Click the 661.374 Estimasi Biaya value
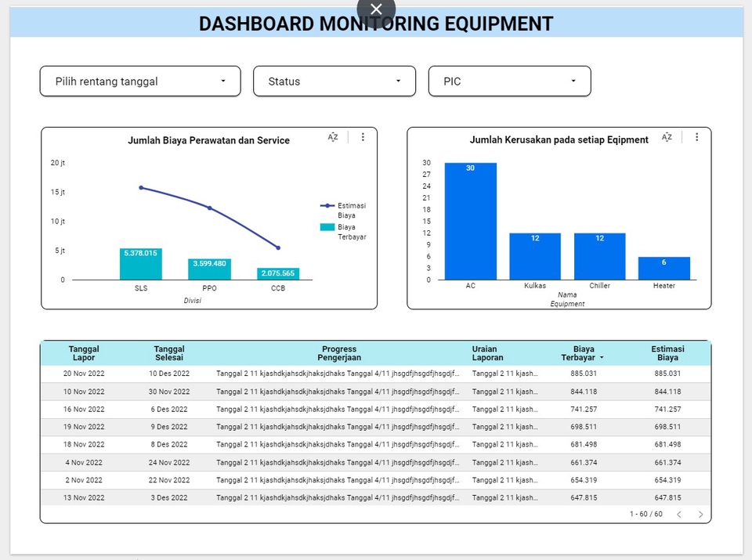The height and width of the screenshot is (560, 752). (x=667, y=463)
